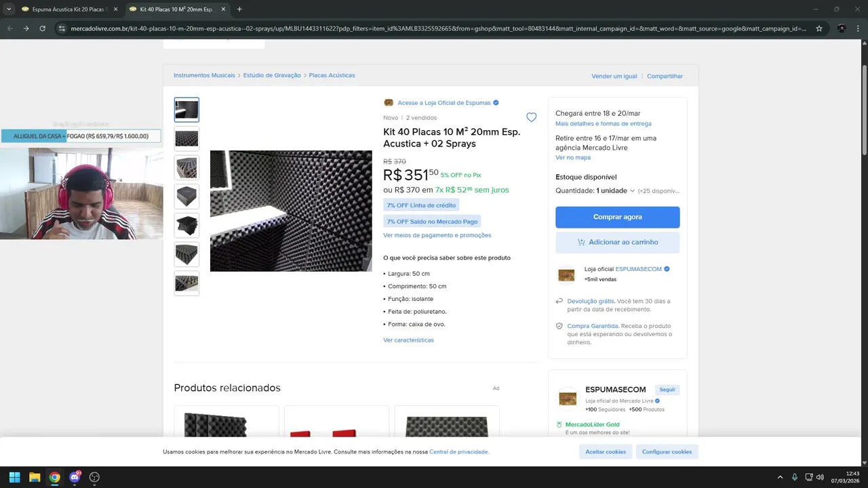Viewport: 868px width, 488px height.
Task: Open first related product card
Action: pyautogui.click(x=226, y=422)
